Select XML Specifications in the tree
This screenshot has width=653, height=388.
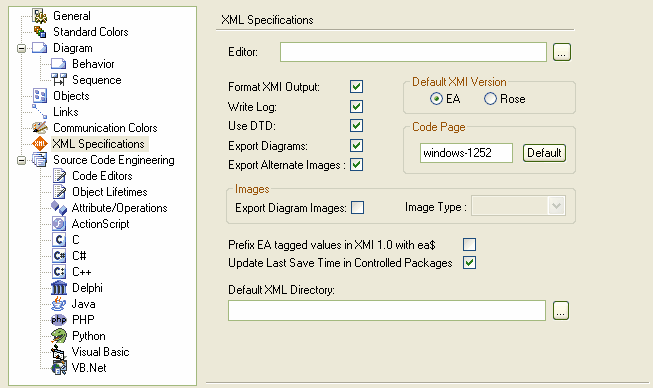click(x=98, y=144)
